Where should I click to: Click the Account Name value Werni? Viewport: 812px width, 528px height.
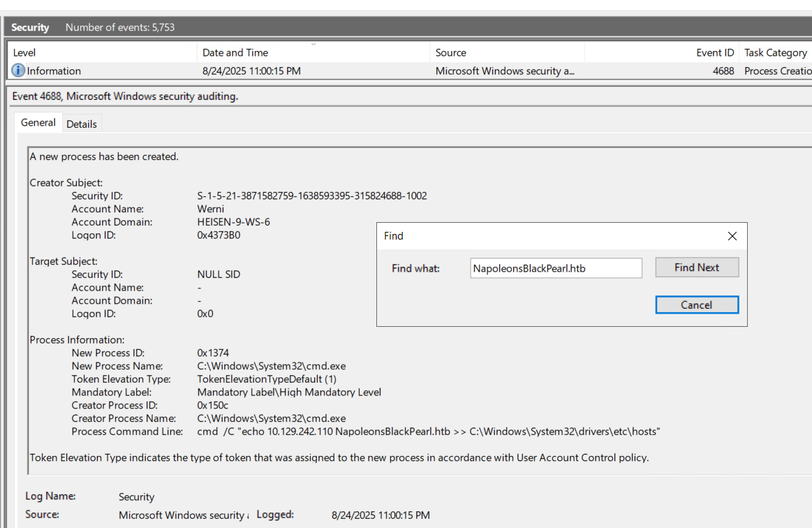click(x=211, y=209)
